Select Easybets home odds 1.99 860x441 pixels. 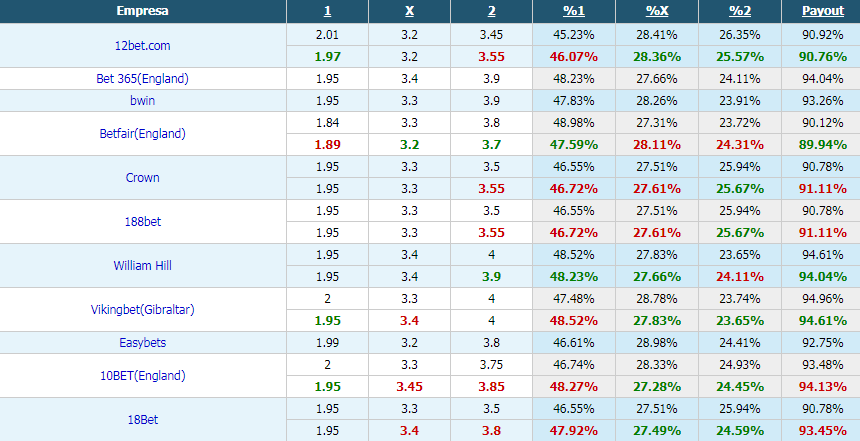click(327, 342)
